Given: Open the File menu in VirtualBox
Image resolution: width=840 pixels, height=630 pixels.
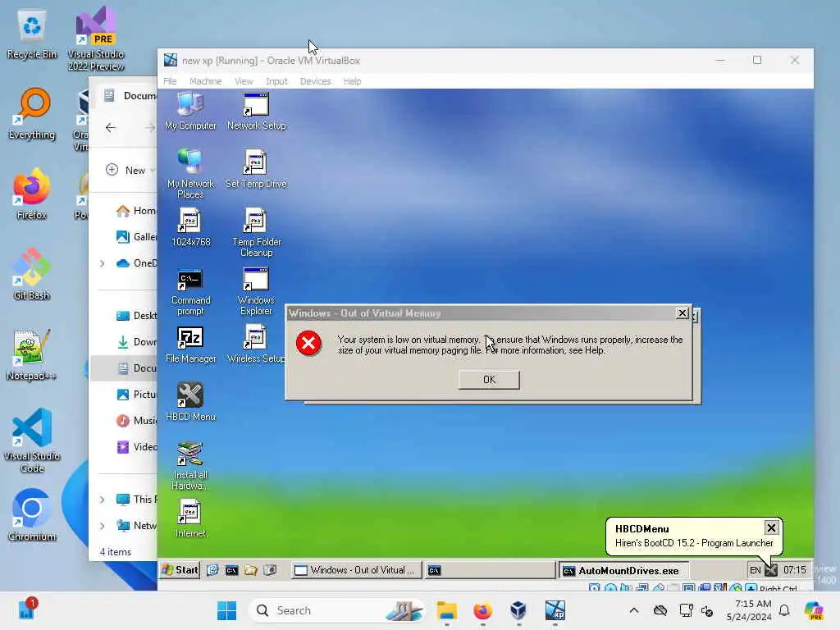Looking at the screenshot, I should (x=170, y=81).
